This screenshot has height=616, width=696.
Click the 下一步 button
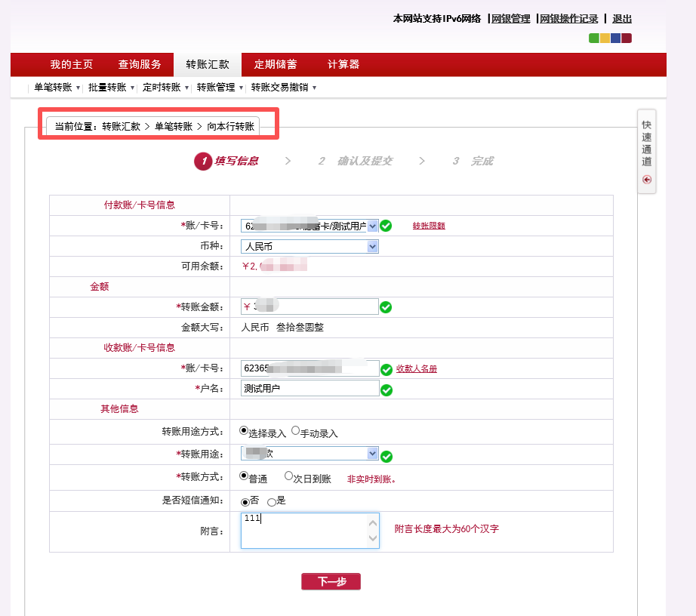click(x=331, y=581)
